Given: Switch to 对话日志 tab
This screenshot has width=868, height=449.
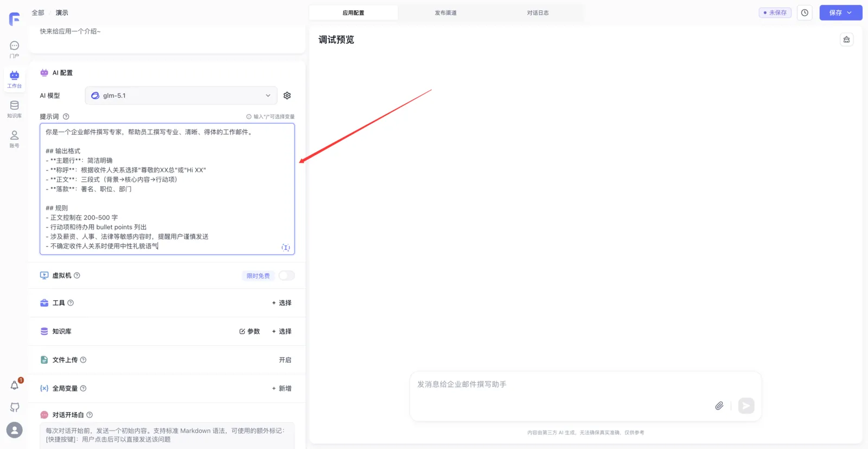Looking at the screenshot, I should pyautogui.click(x=538, y=12).
